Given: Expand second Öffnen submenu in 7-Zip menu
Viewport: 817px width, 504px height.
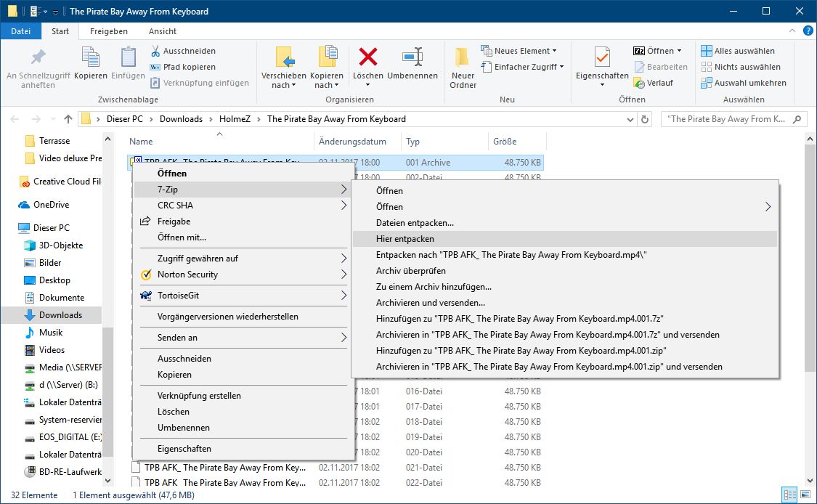Looking at the screenshot, I should (768, 207).
